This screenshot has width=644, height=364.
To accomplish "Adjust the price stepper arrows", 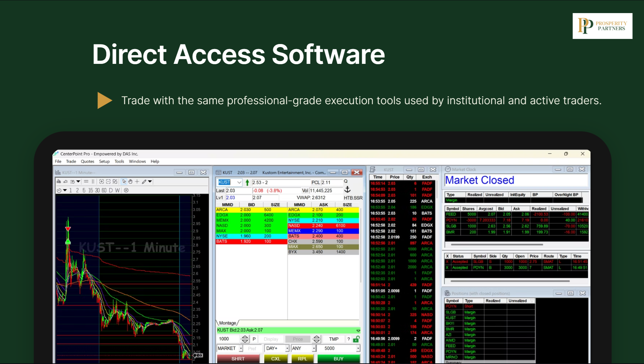I will click(316, 339).
